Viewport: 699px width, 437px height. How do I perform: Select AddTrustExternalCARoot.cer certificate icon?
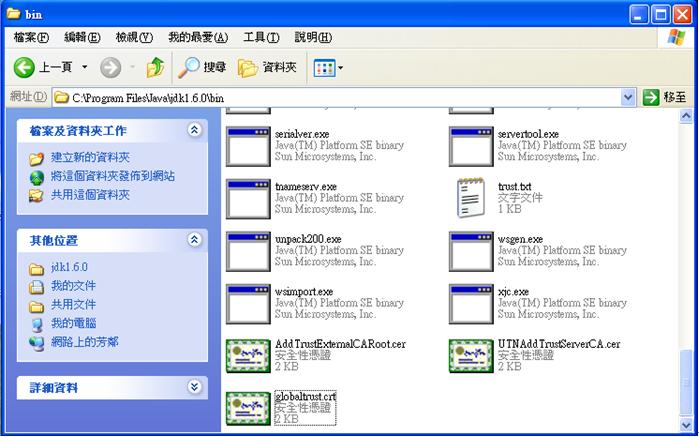point(248,356)
